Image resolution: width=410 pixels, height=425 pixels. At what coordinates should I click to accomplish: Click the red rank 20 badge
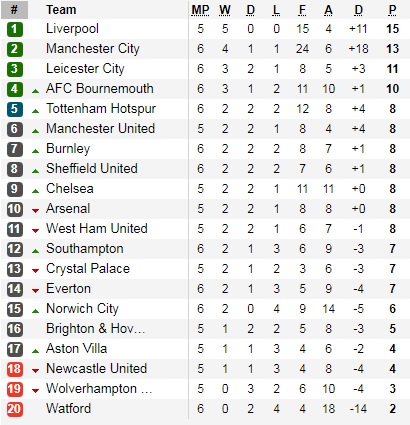coord(14,409)
